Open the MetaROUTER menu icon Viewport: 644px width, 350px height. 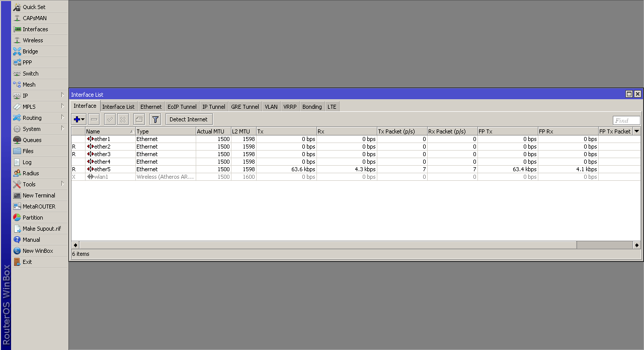point(17,206)
